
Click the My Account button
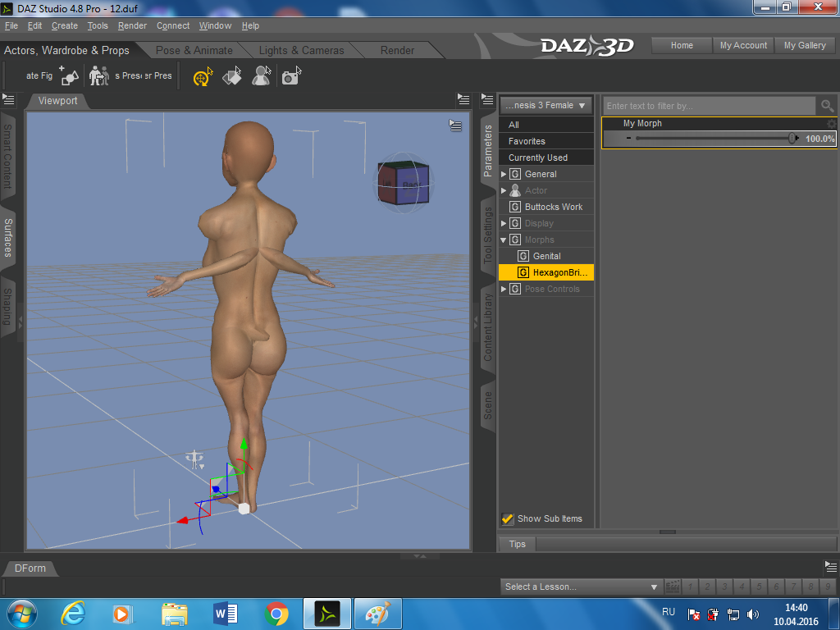pos(743,45)
